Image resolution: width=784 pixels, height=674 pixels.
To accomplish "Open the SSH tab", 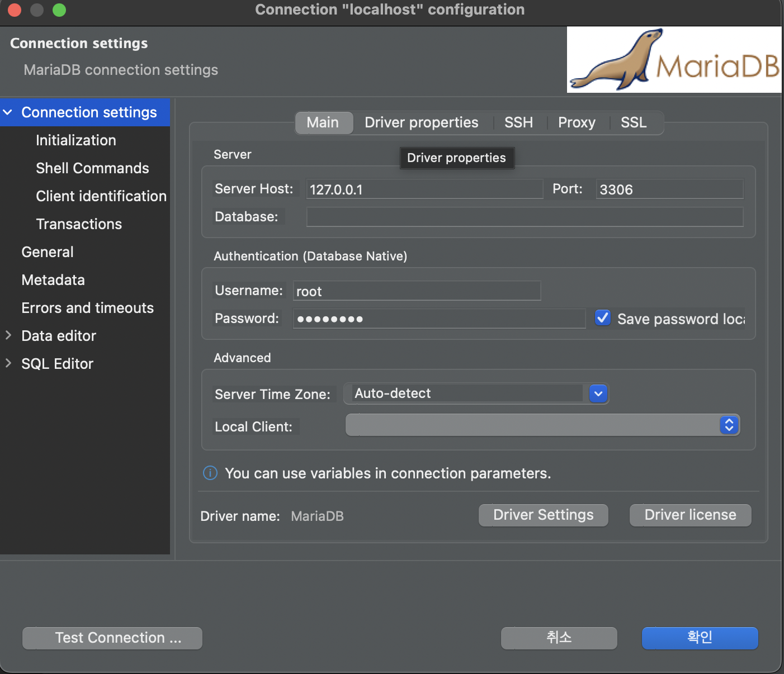I will click(x=519, y=123).
